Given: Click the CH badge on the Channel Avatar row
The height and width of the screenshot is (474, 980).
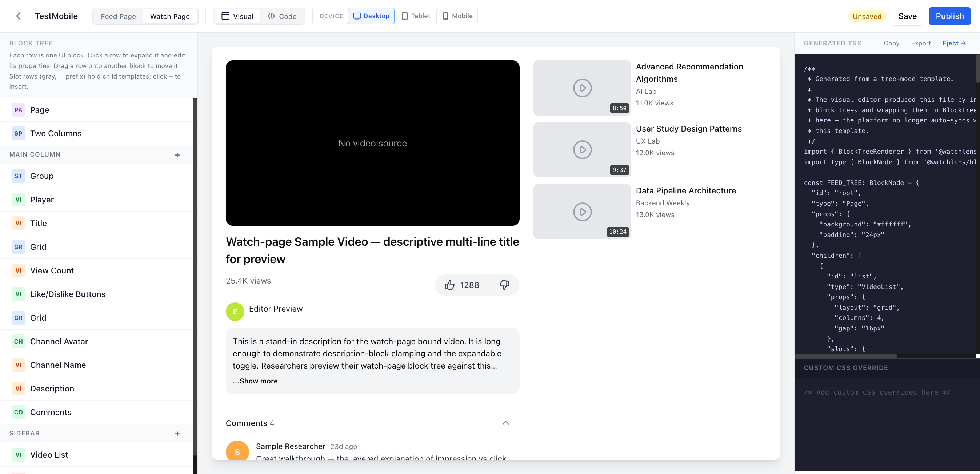Looking at the screenshot, I should tap(18, 341).
